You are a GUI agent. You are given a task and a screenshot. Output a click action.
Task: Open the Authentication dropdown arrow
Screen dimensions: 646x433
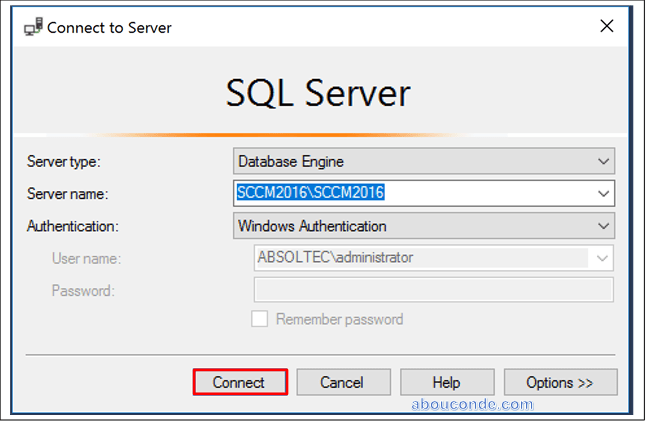click(602, 226)
